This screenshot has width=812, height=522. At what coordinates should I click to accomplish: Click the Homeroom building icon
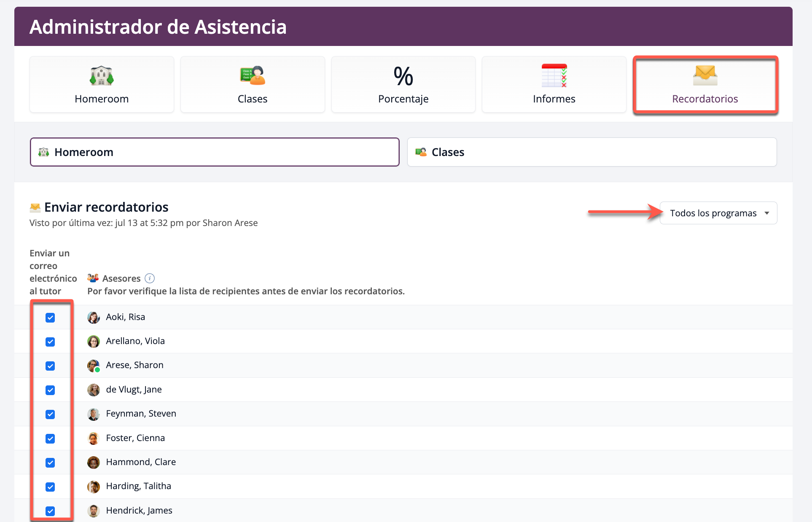[102, 76]
